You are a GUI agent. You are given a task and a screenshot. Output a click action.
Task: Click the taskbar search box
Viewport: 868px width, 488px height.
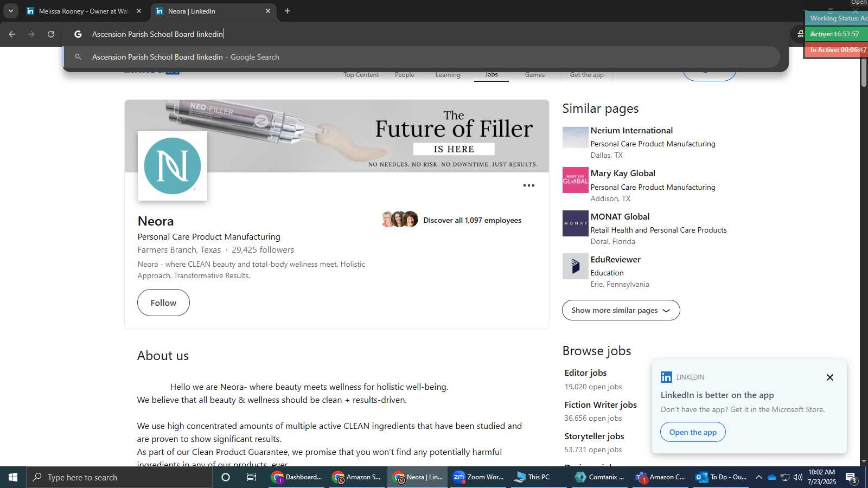tap(119, 477)
